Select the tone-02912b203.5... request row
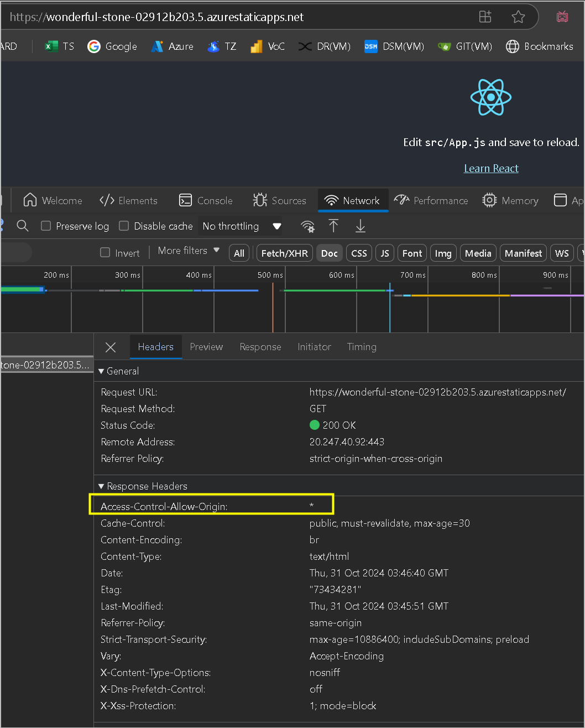585x728 pixels. point(46,365)
